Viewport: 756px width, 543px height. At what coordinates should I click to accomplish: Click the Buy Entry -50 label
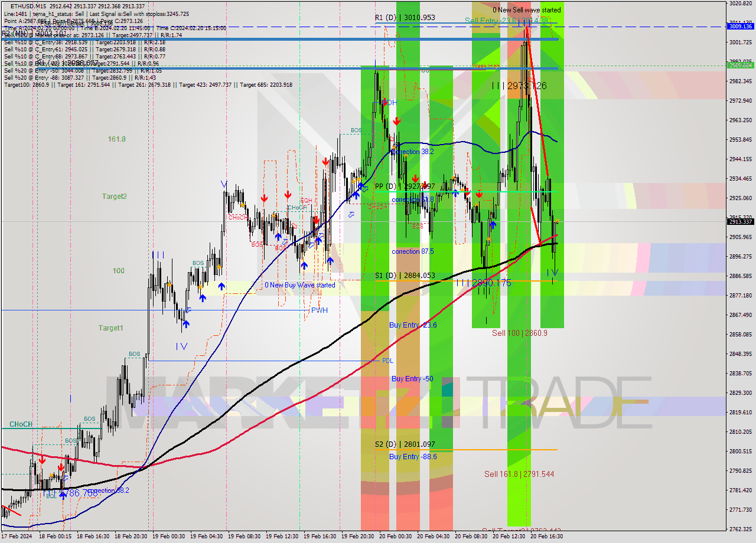(412, 379)
